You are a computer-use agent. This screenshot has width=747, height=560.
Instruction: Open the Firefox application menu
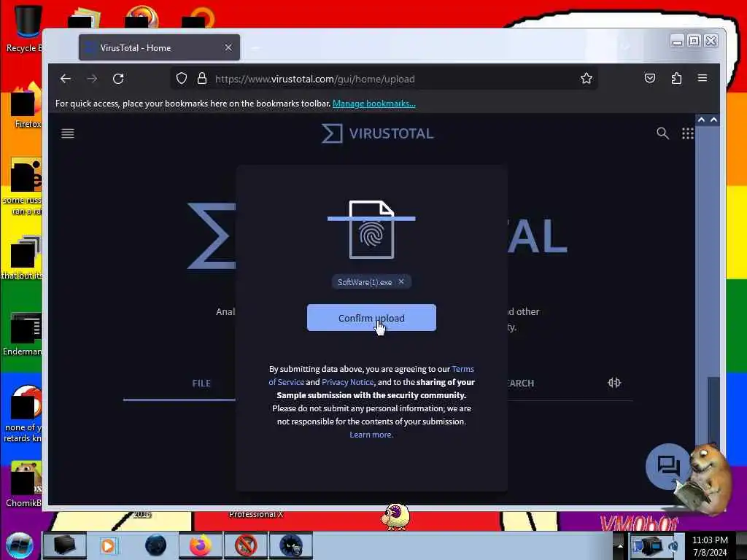(703, 78)
